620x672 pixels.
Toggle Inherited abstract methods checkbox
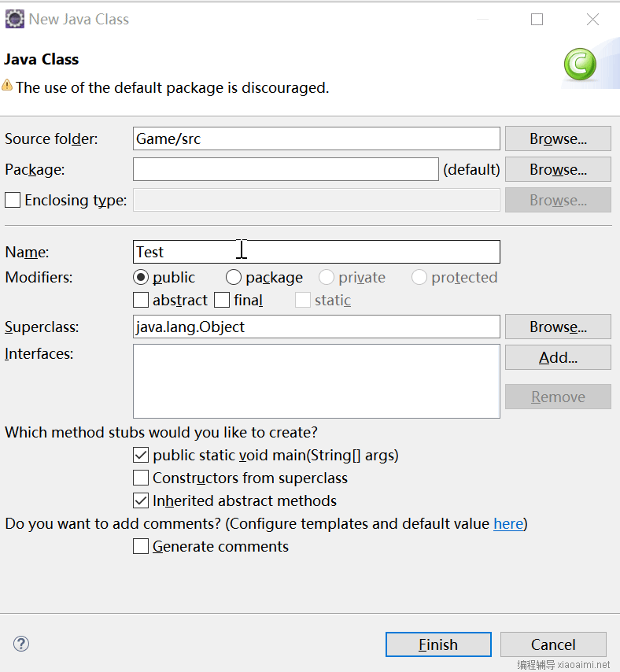(x=141, y=500)
